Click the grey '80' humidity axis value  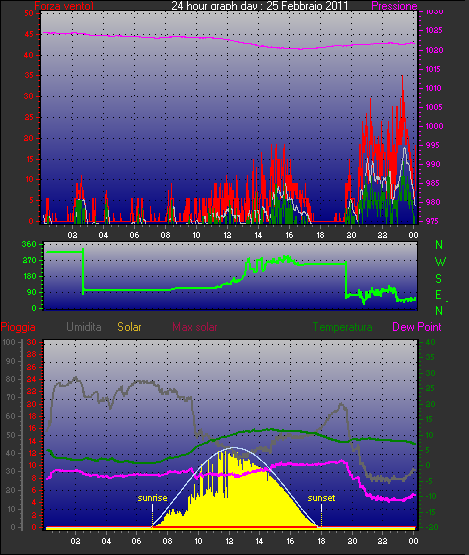tap(11, 379)
